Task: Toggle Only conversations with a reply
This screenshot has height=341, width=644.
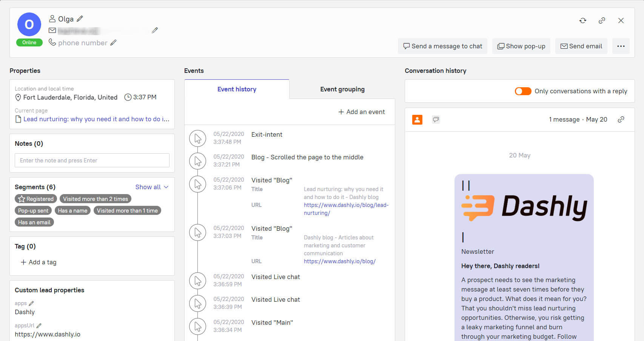Action: pyautogui.click(x=523, y=91)
